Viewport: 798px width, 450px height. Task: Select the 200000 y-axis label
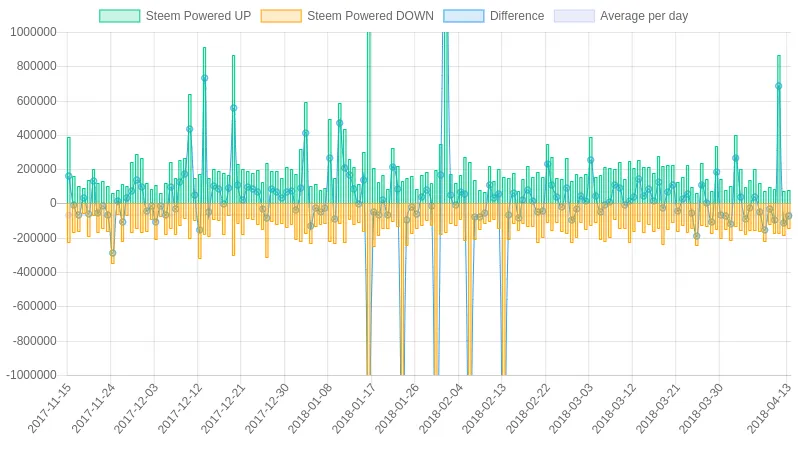[x=36, y=169]
